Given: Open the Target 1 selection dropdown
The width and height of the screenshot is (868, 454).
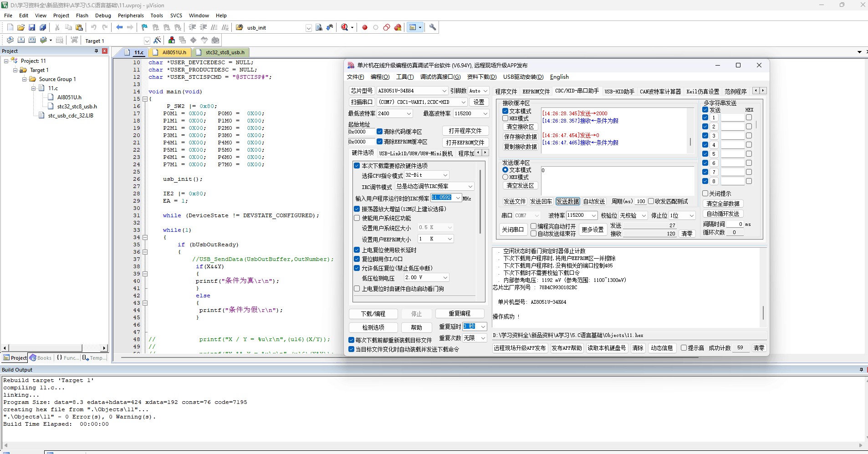Looking at the screenshot, I should pos(147,41).
